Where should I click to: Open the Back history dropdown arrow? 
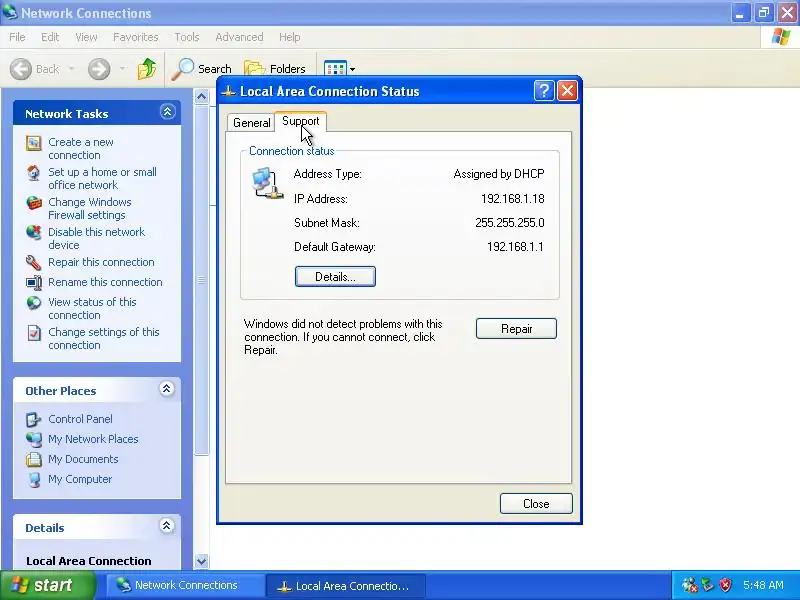pyautogui.click(x=71, y=68)
